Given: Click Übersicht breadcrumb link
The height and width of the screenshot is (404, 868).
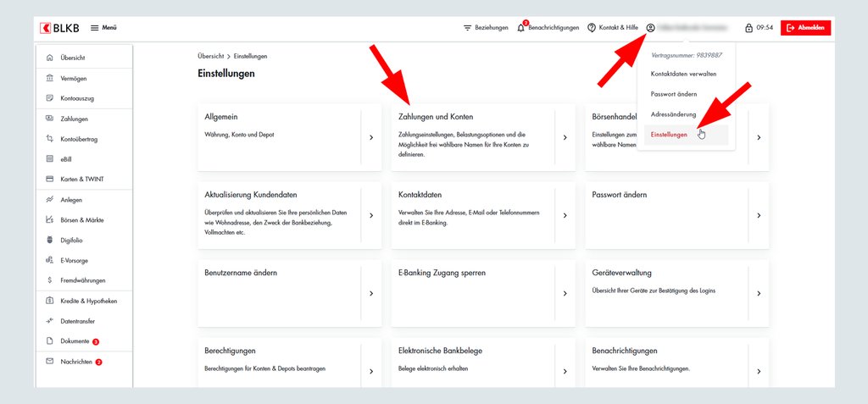Looking at the screenshot, I should coord(211,57).
